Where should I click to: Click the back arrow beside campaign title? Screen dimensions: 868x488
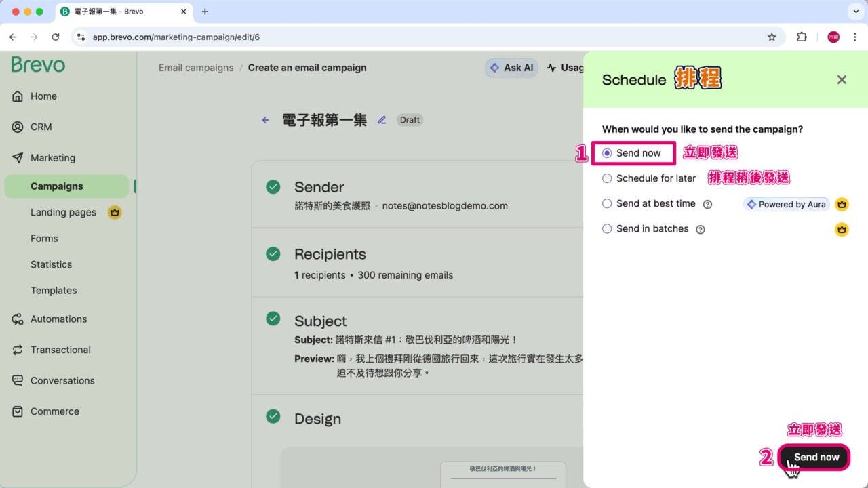(x=265, y=120)
